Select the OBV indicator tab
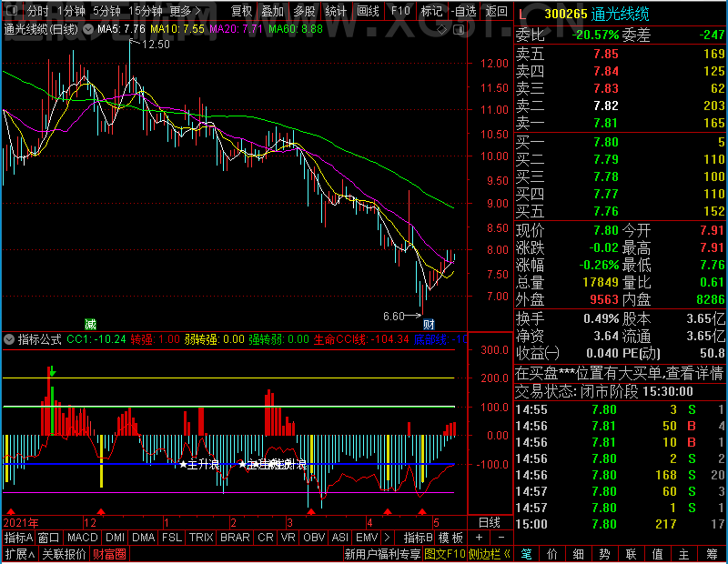 pyautogui.click(x=314, y=538)
